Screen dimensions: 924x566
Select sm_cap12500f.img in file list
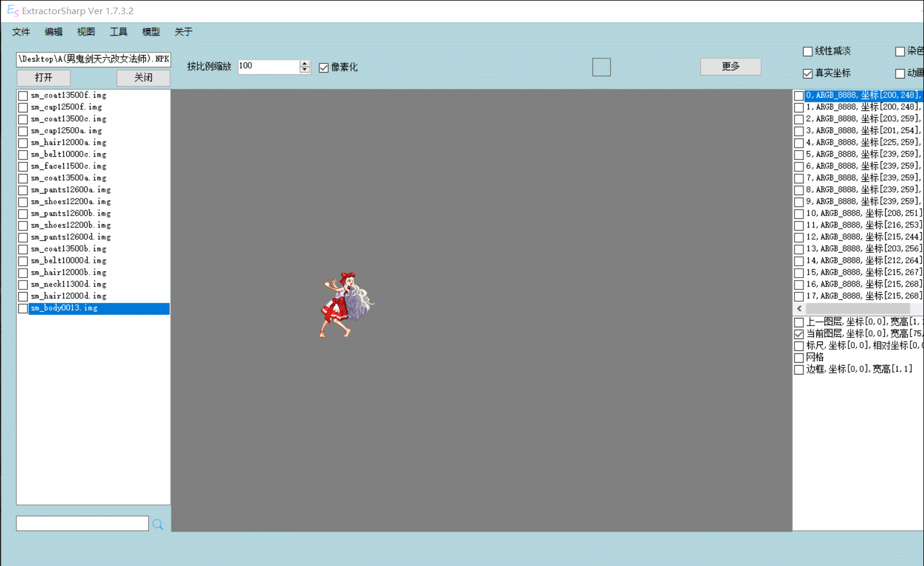[x=66, y=107]
